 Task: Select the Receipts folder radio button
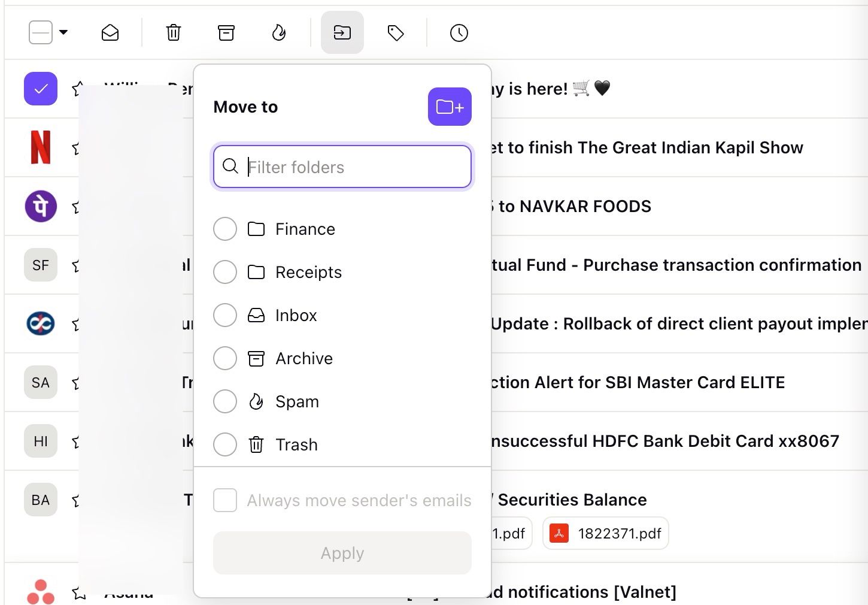click(x=225, y=272)
